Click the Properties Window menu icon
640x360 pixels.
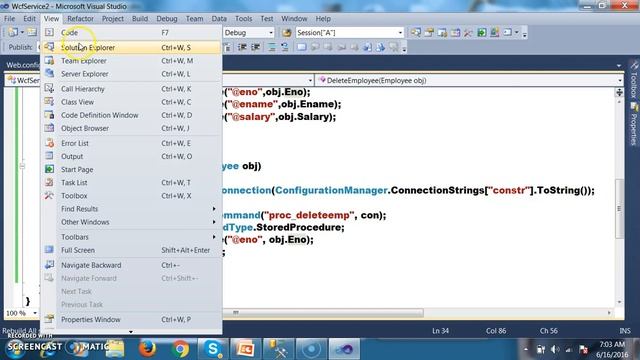click(49, 319)
